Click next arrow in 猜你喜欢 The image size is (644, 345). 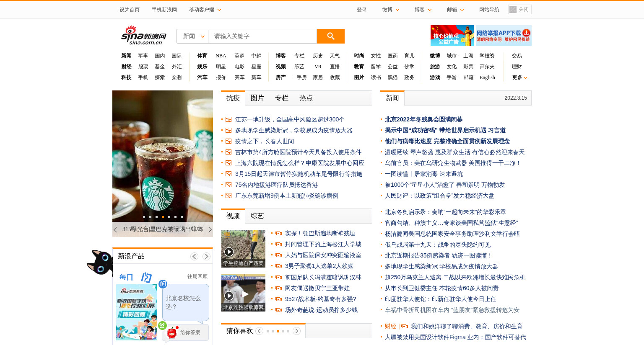coord(296,331)
